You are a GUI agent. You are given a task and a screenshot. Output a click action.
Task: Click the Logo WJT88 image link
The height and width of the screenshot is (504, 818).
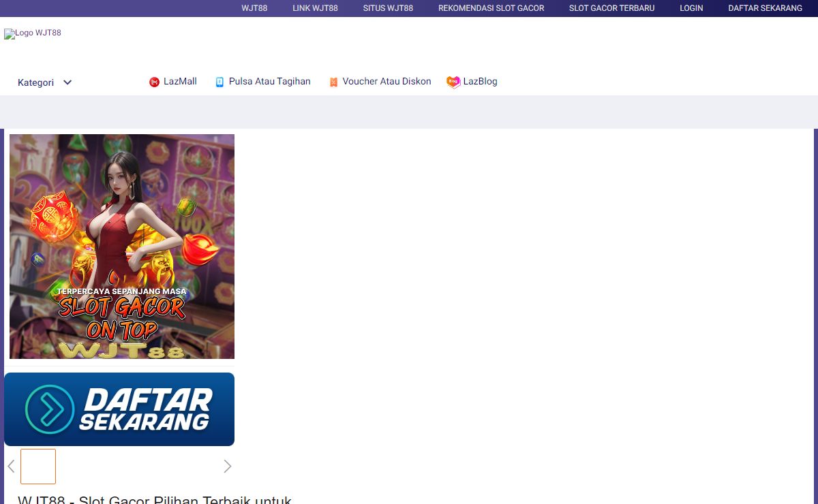[33, 33]
